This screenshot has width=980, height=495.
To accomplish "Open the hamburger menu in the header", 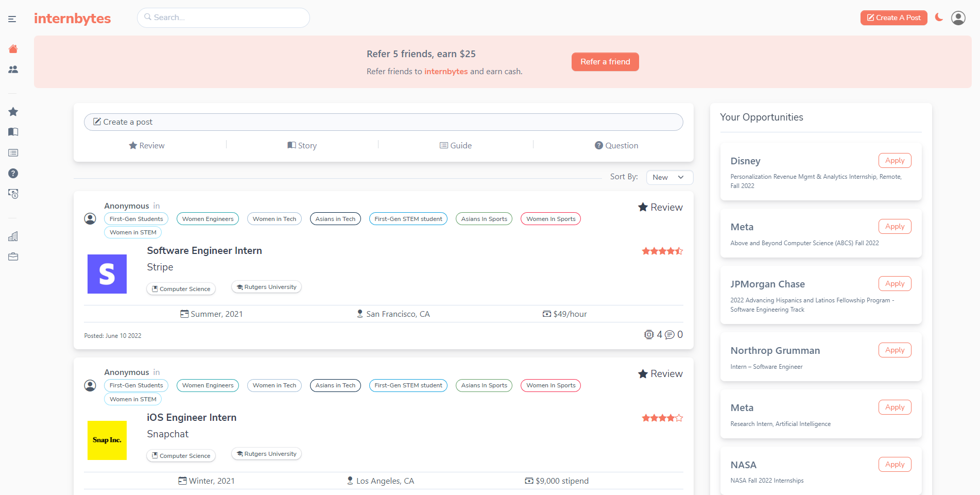I will (x=12, y=19).
